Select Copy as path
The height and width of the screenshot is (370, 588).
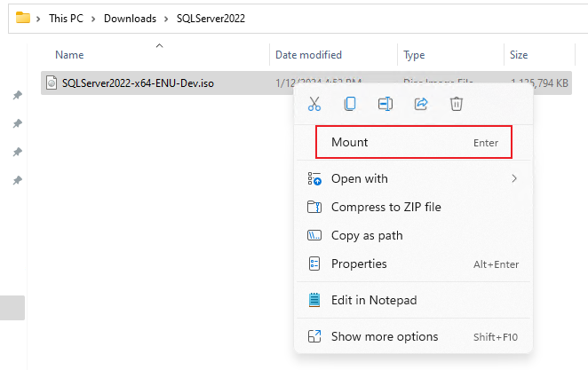pyautogui.click(x=414, y=235)
